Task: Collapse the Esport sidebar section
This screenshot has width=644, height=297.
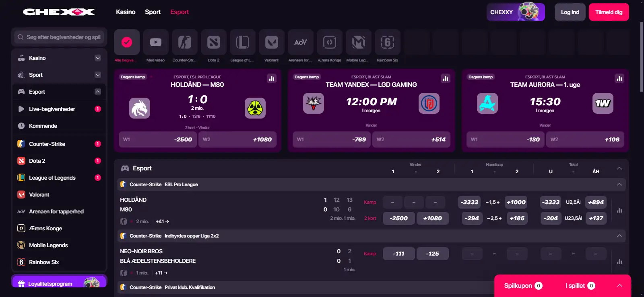Action: [x=98, y=92]
